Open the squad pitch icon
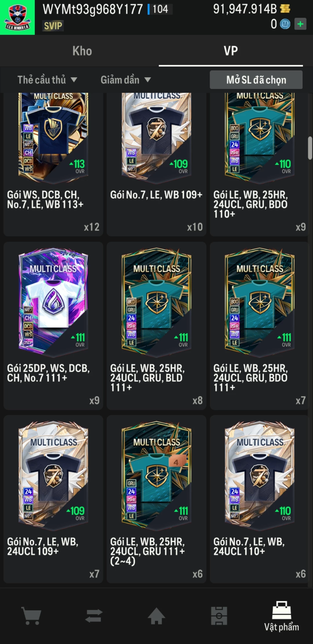313x644 pixels. 219,616
